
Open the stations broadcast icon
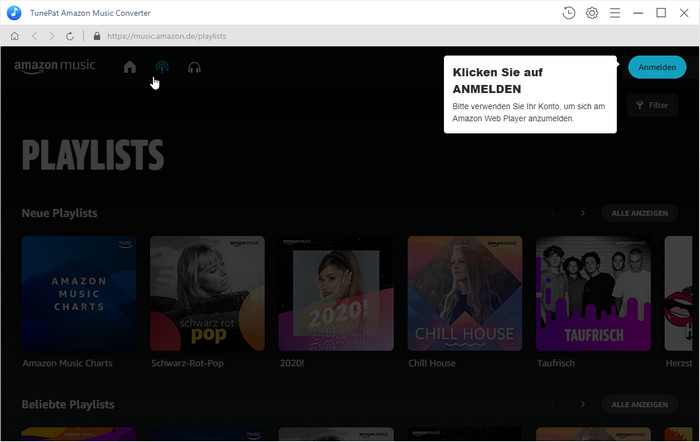[x=162, y=67]
